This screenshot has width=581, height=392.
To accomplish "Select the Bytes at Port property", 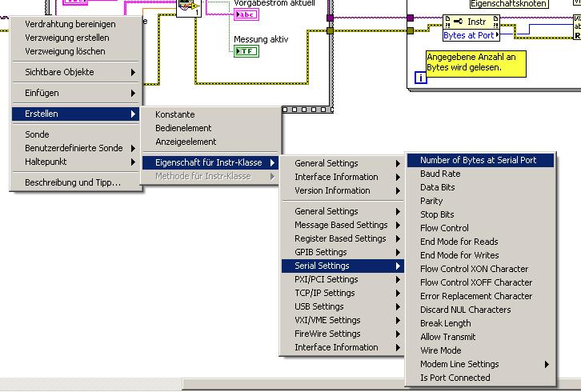I will [x=471, y=35].
